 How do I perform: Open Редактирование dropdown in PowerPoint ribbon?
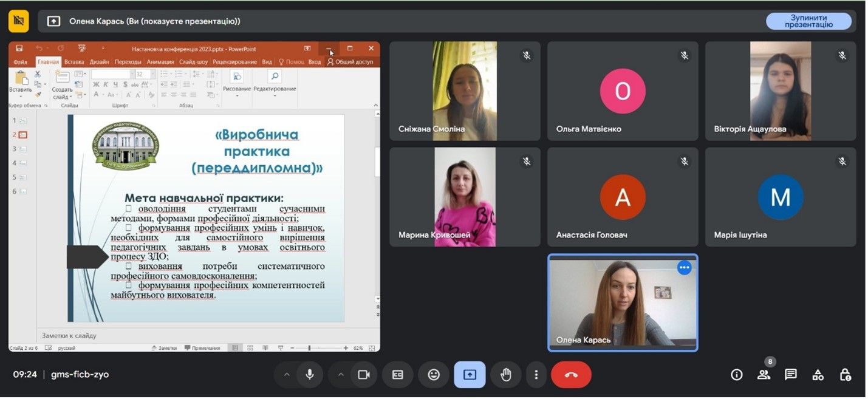(x=275, y=89)
